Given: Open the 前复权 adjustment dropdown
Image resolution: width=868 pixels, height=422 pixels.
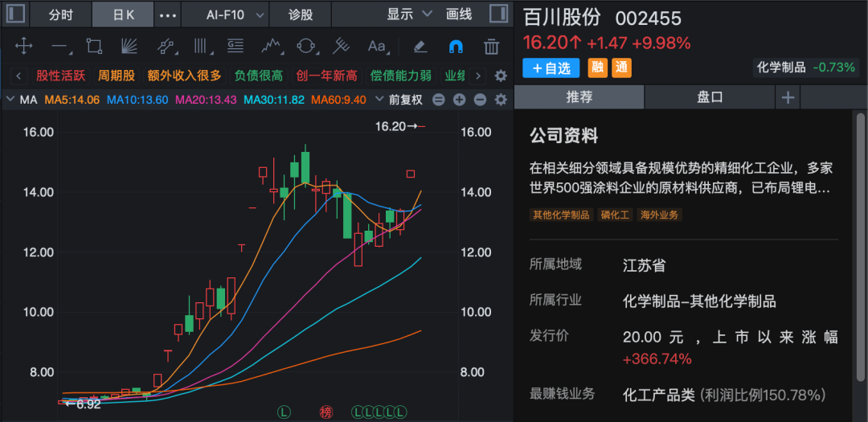Looking at the screenshot, I should pyautogui.click(x=406, y=100).
